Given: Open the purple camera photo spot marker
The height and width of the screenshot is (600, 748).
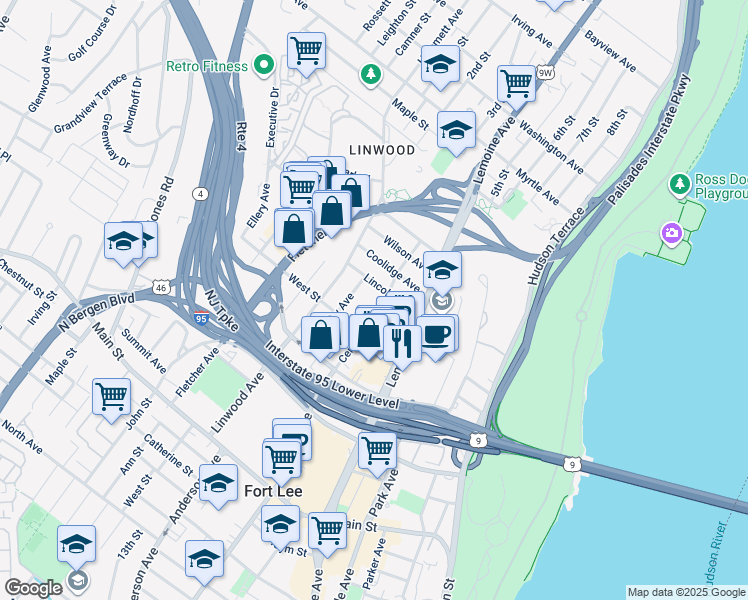Looking at the screenshot, I should (x=672, y=234).
